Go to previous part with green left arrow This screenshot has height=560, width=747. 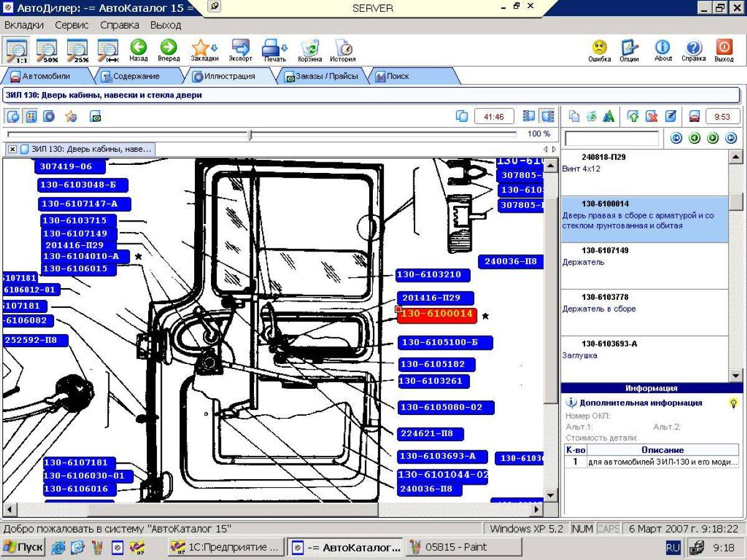(x=694, y=138)
